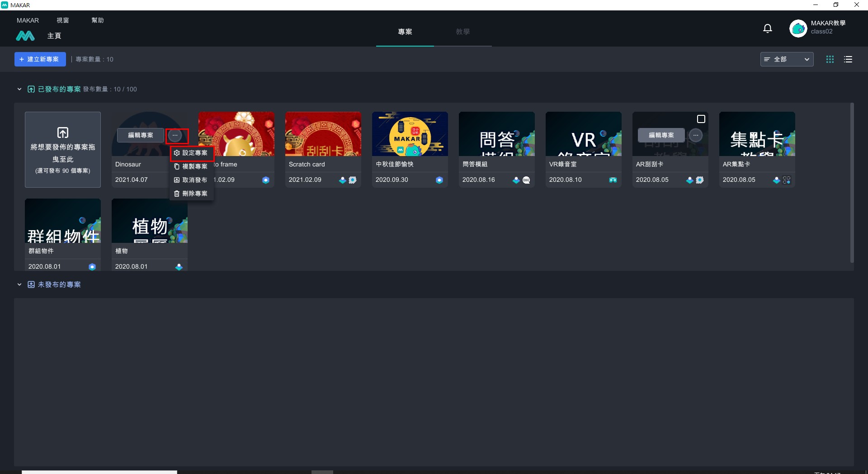Open the 視窗 menu
Screen dimensions: 868x474
pos(62,20)
